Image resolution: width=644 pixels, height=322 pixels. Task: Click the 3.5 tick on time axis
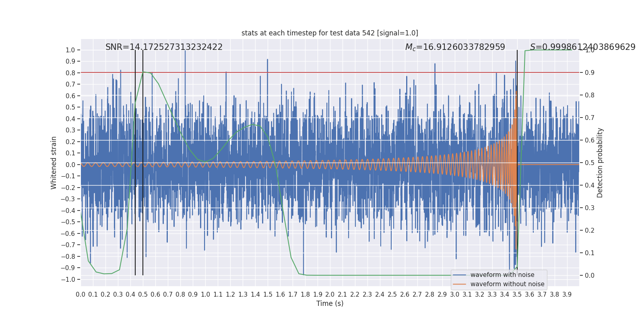(x=517, y=295)
